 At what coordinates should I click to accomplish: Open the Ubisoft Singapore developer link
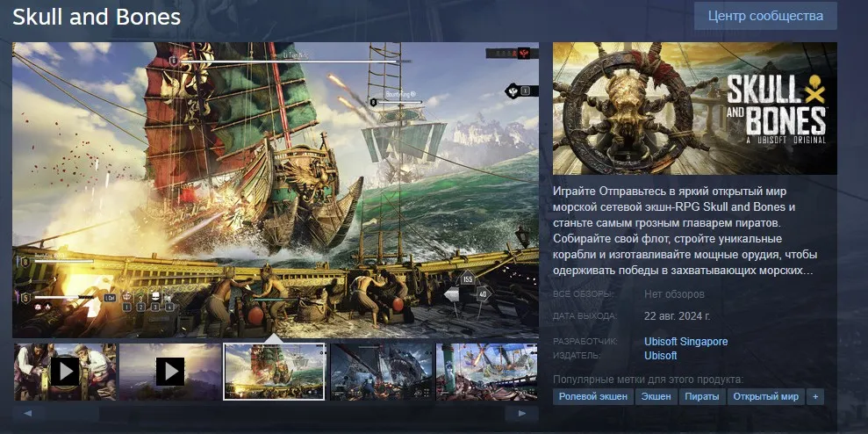tap(685, 342)
